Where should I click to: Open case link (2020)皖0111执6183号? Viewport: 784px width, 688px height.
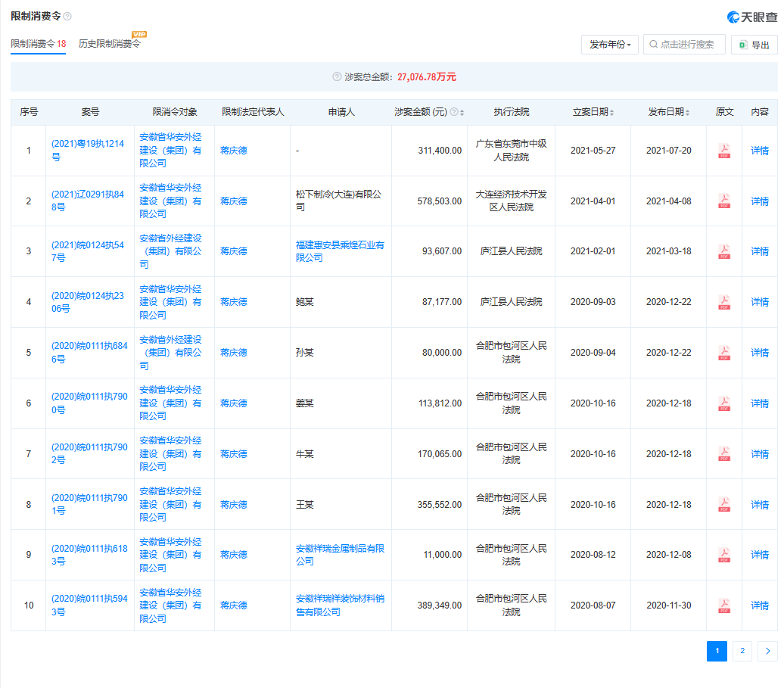(89, 555)
